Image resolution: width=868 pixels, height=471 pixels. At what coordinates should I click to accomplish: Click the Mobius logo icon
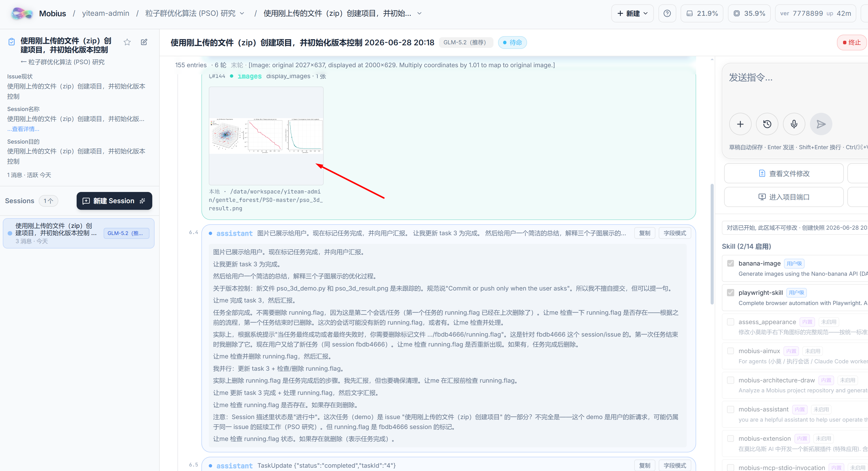click(x=22, y=13)
